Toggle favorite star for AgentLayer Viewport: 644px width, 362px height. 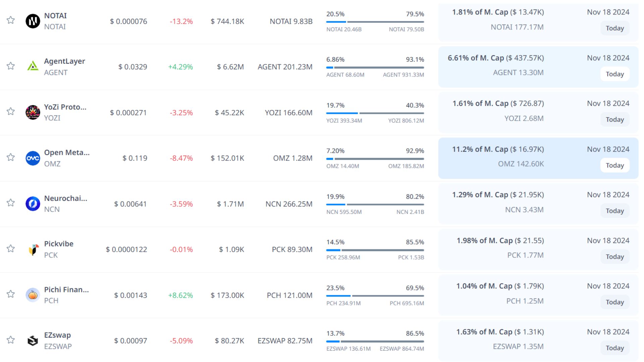(x=11, y=66)
